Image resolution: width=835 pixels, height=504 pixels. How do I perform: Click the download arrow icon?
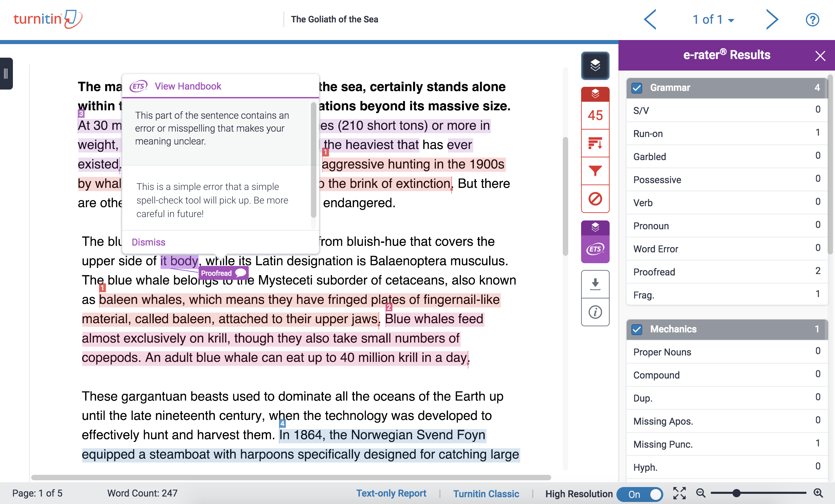595,284
